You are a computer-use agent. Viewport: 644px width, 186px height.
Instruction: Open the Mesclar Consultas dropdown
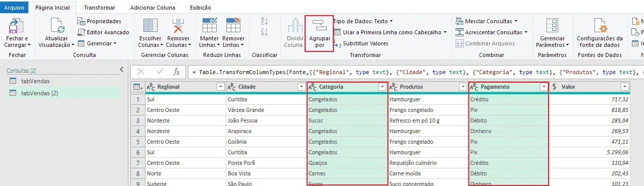[486, 21]
